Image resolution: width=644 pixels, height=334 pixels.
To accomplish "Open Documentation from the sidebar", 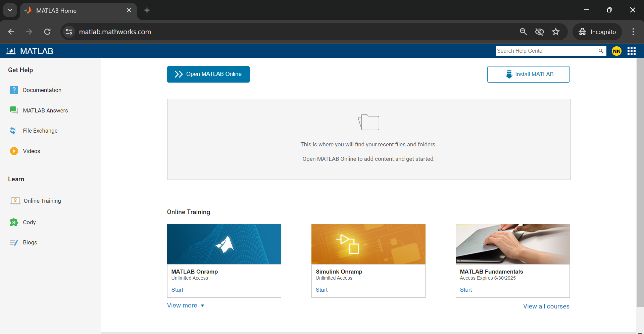I will click(42, 90).
